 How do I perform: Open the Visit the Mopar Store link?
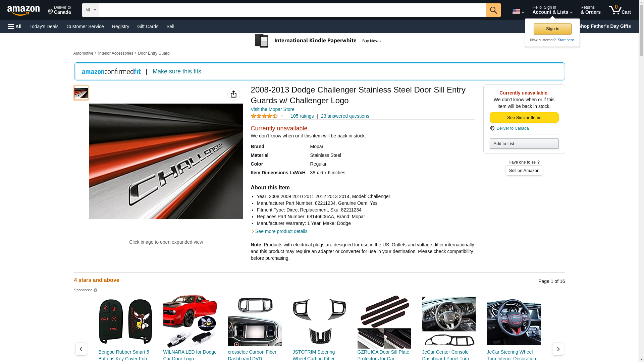pyautogui.click(x=272, y=109)
